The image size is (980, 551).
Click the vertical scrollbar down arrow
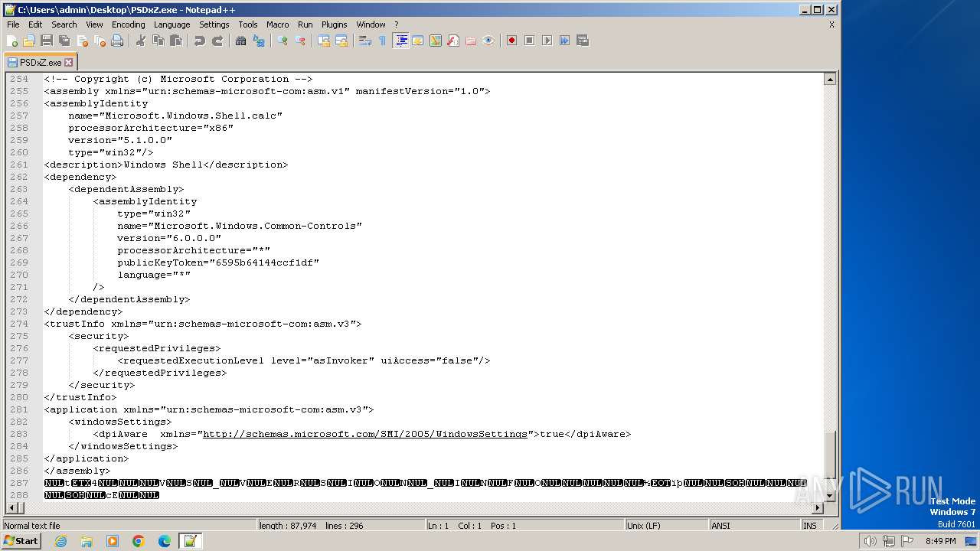829,495
